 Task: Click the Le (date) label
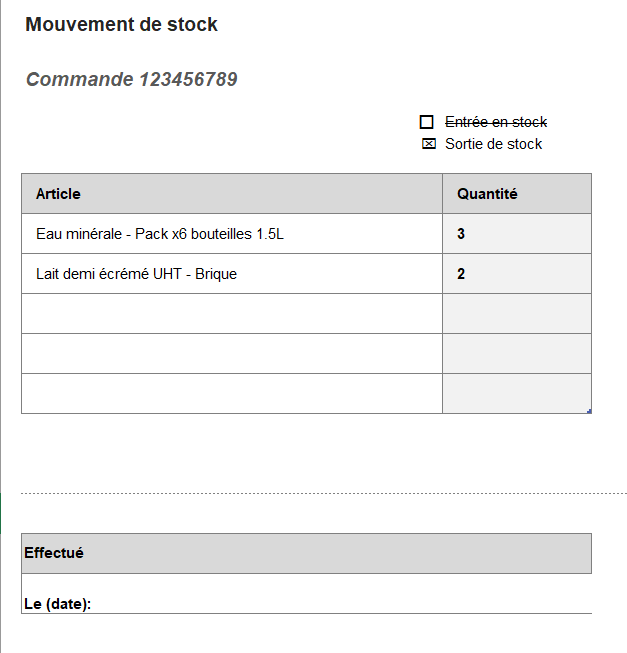(57, 604)
